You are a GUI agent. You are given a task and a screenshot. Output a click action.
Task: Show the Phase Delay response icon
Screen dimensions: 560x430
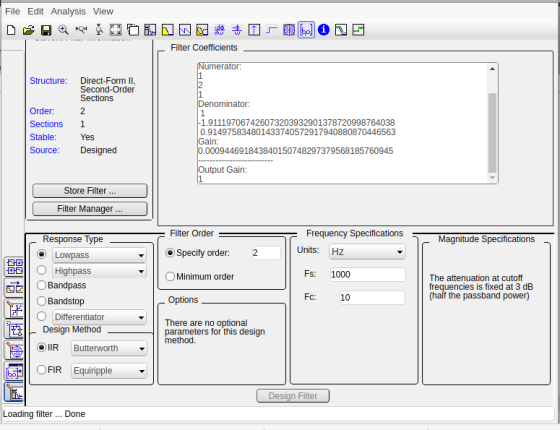237,30
